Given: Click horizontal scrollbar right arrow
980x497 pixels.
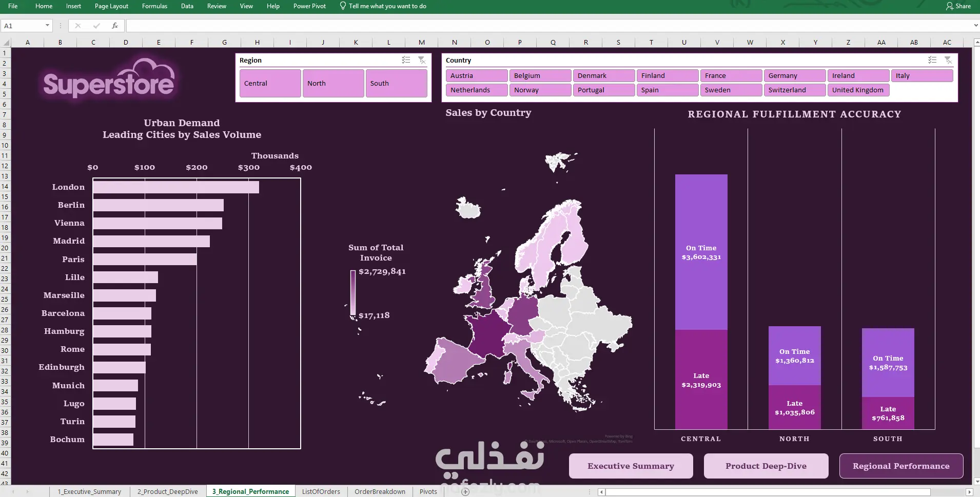Looking at the screenshot, I should click(x=969, y=492).
